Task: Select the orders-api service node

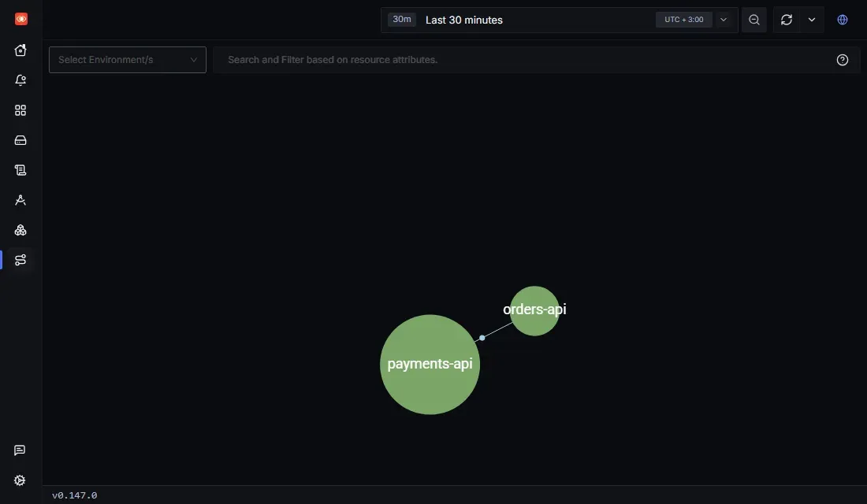Action: [x=534, y=310]
